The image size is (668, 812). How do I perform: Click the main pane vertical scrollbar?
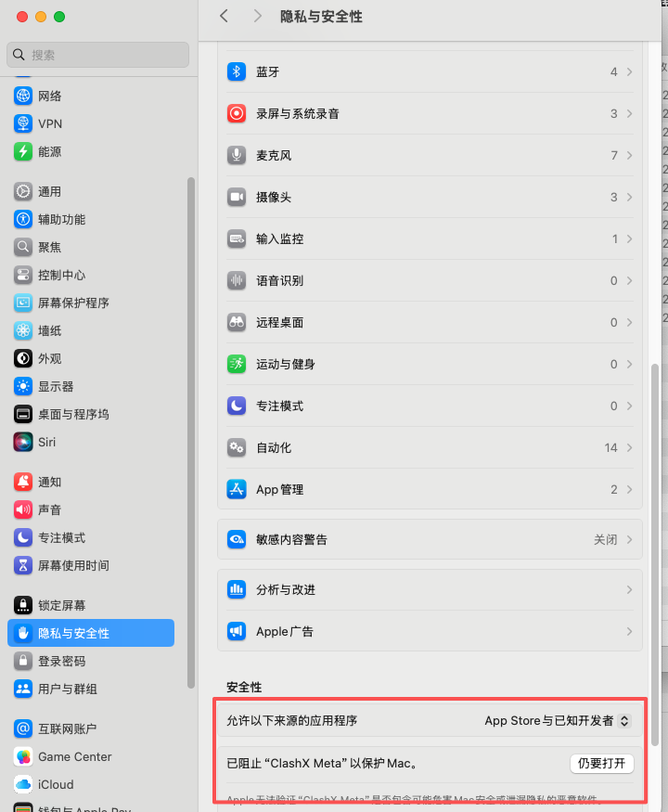point(654,554)
